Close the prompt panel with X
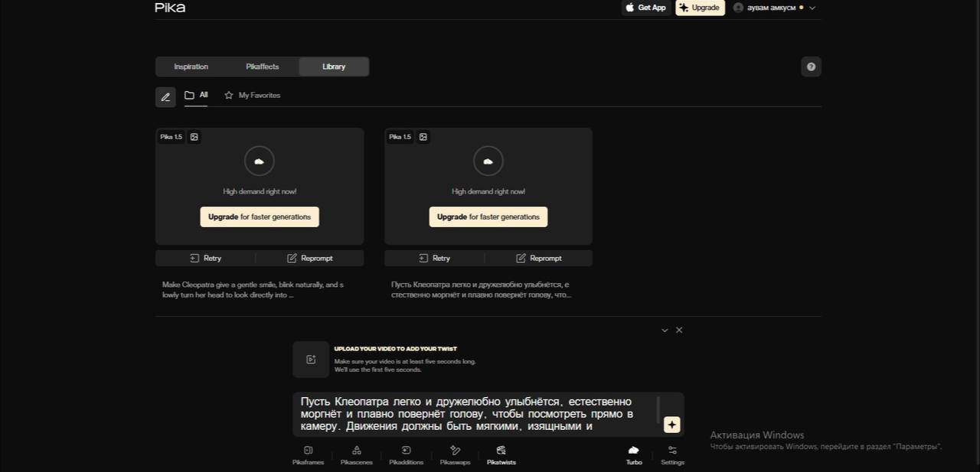 coord(679,330)
